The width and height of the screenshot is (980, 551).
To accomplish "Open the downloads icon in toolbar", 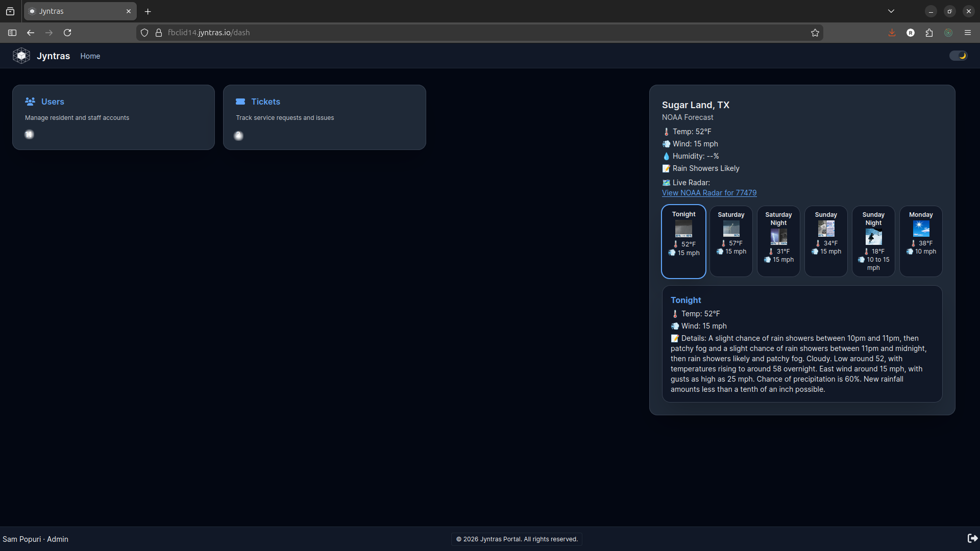I will tap(892, 33).
